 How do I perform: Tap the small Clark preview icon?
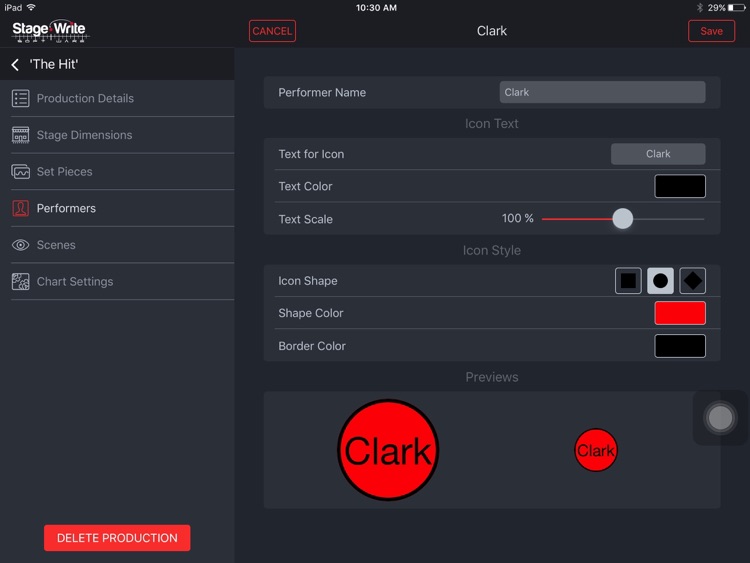point(596,450)
